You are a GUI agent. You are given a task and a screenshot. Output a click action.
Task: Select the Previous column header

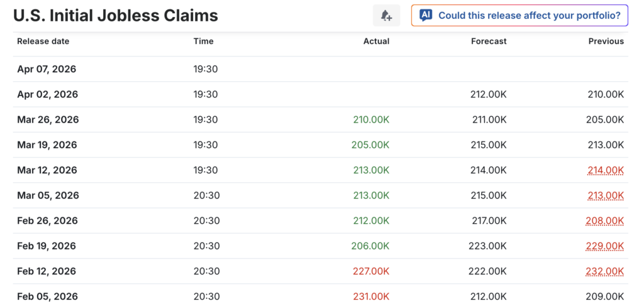coord(606,41)
